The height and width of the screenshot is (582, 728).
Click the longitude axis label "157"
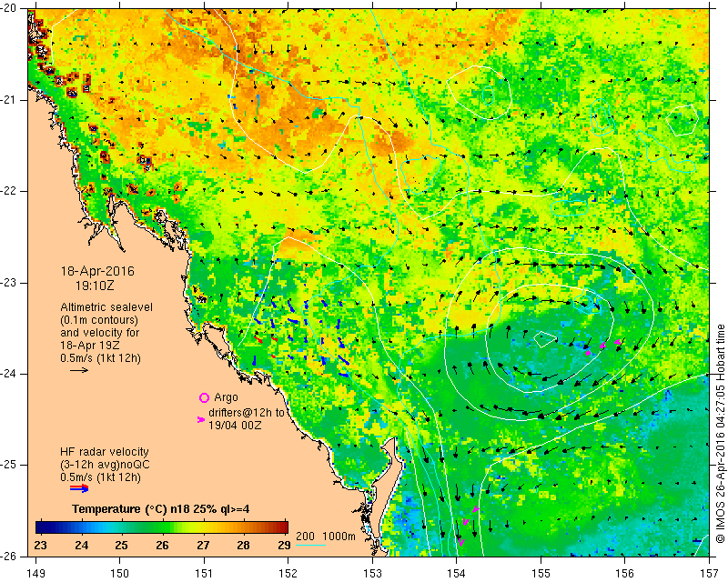point(710,574)
